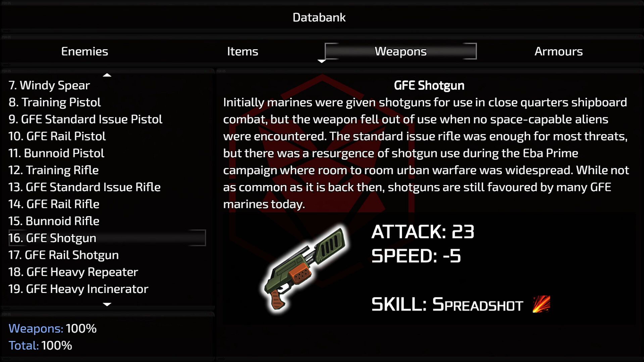Pick the Bunnoid Pistol entry
Image resolution: width=644 pixels, height=362 pixels.
(x=56, y=153)
